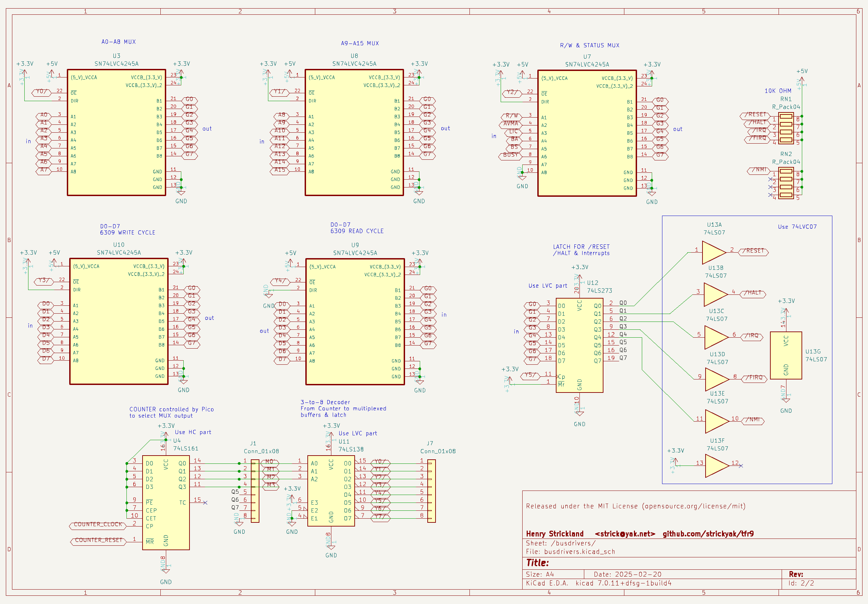Click the "6309 WRITE CYCLE" annotation

tap(127, 233)
